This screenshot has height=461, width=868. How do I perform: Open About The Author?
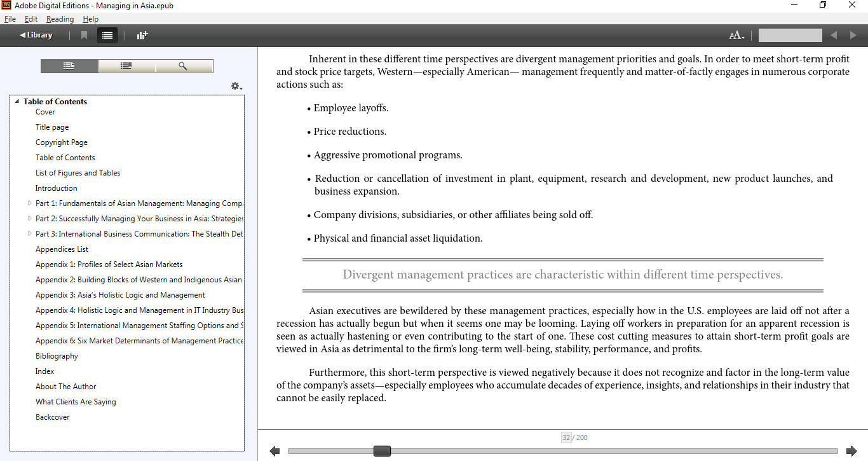(66, 387)
